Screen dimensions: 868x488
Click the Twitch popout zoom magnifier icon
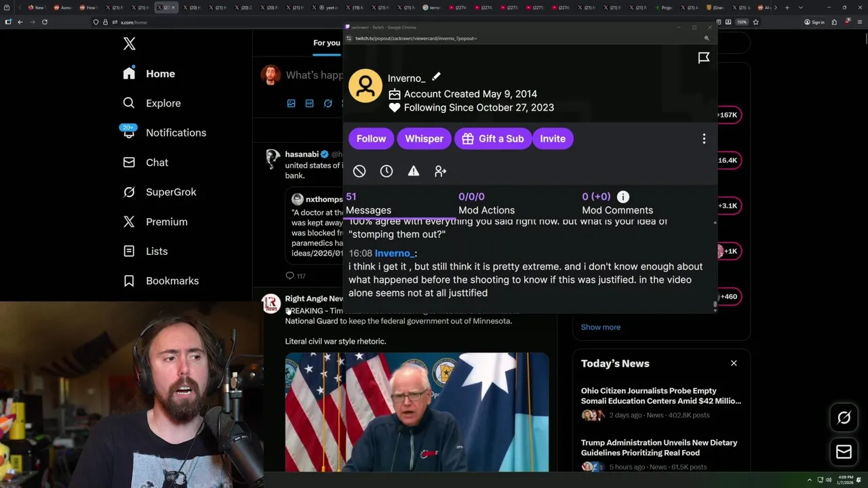[707, 38]
